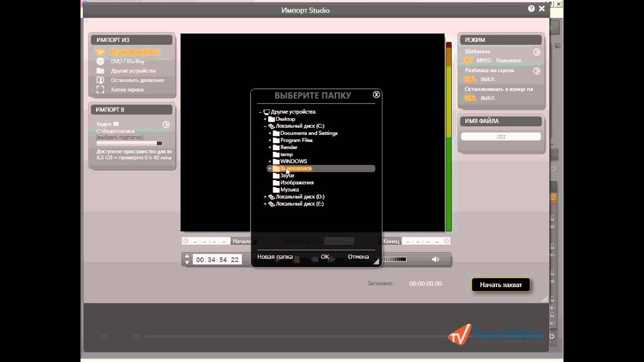Image resolution: width=644 pixels, height=362 pixels.
Task: Adjust the playback volume slider
Action: [x=394, y=259]
